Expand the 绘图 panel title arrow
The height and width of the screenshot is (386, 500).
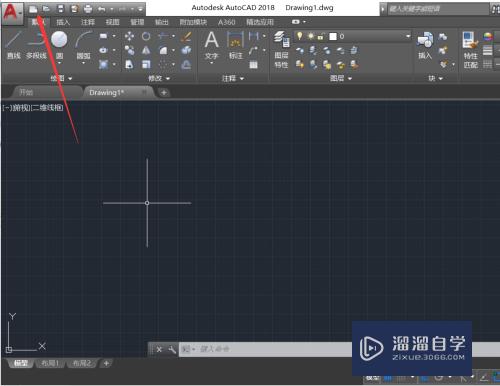(70, 79)
